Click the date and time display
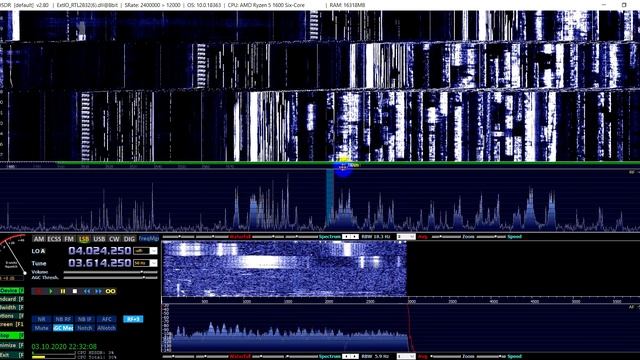The height and width of the screenshot is (360, 640). 64,347
